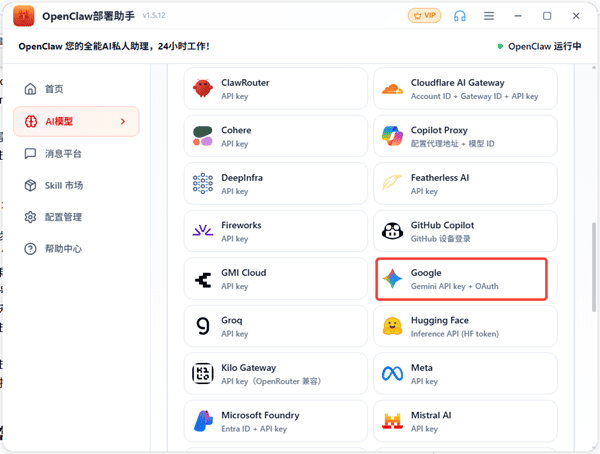The width and height of the screenshot is (600, 454).
Task: Open 配置管理 settings in sidebar
Action: 76,217
